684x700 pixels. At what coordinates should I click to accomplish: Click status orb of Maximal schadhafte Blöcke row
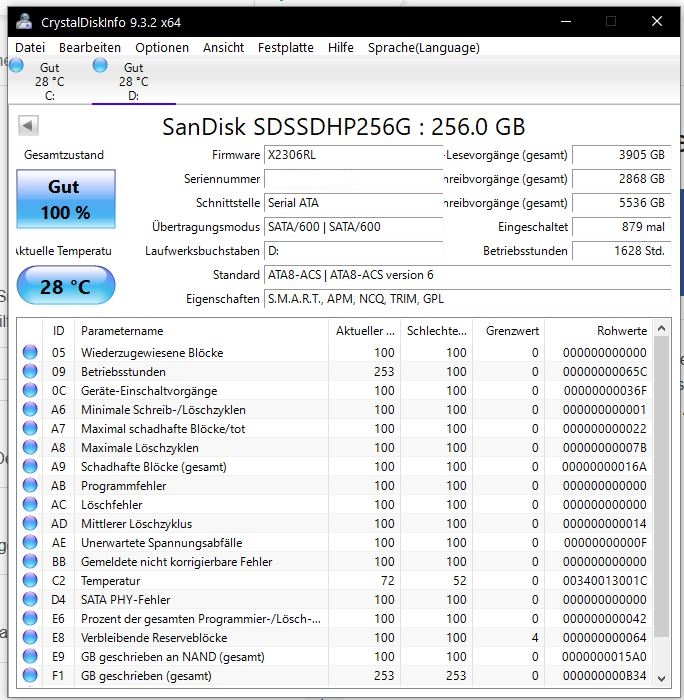point(30,428)
